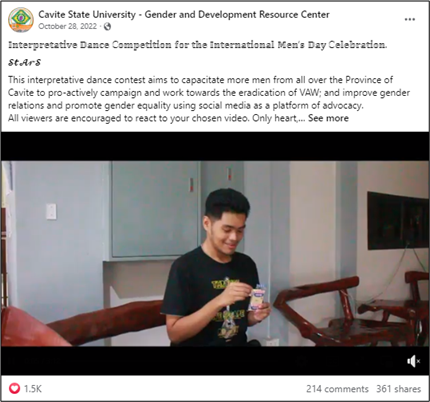430x402 pixels.
Task: Open the 361 shares list
Action: 399,389
